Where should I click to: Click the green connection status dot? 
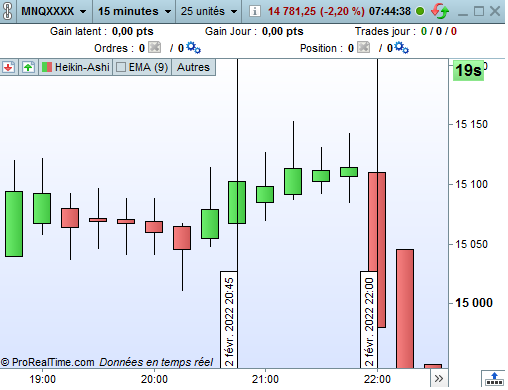(x=420, y=11)
